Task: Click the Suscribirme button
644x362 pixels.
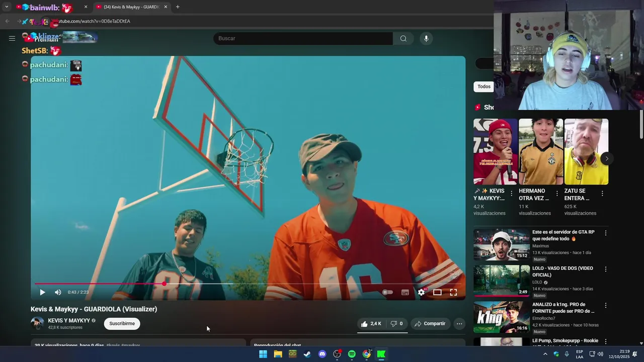Action: [x=122, y=324]
